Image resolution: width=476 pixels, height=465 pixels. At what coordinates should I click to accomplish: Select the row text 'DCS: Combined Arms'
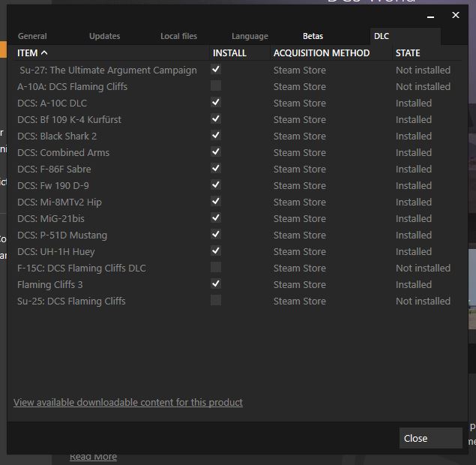click(x=63, y=152)
